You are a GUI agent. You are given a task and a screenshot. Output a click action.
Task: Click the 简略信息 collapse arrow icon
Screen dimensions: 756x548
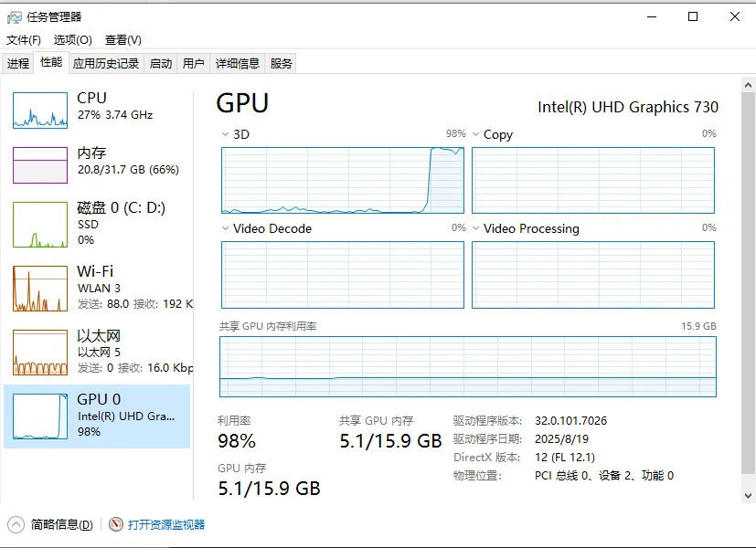click(x=16, y=524)
